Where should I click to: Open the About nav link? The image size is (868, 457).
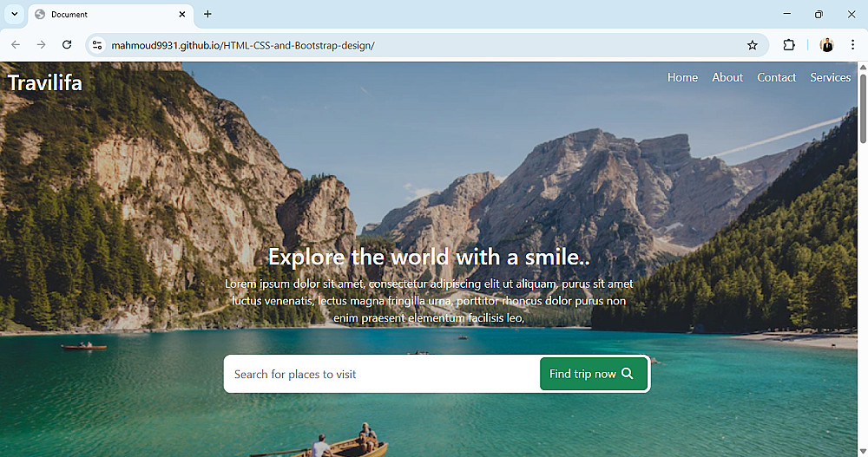tap(727, 77)
